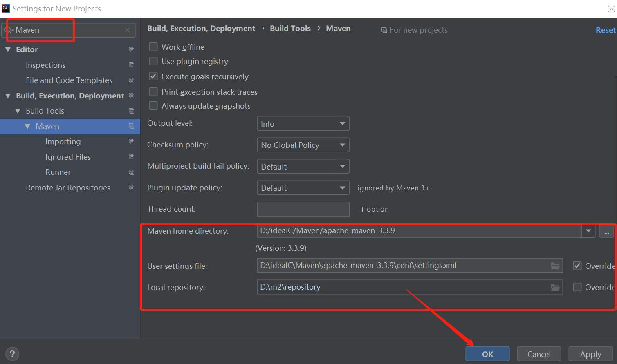Select Inspections in settings tree
Viewport: 617px width, 364px height.
(x=45, y=65)
